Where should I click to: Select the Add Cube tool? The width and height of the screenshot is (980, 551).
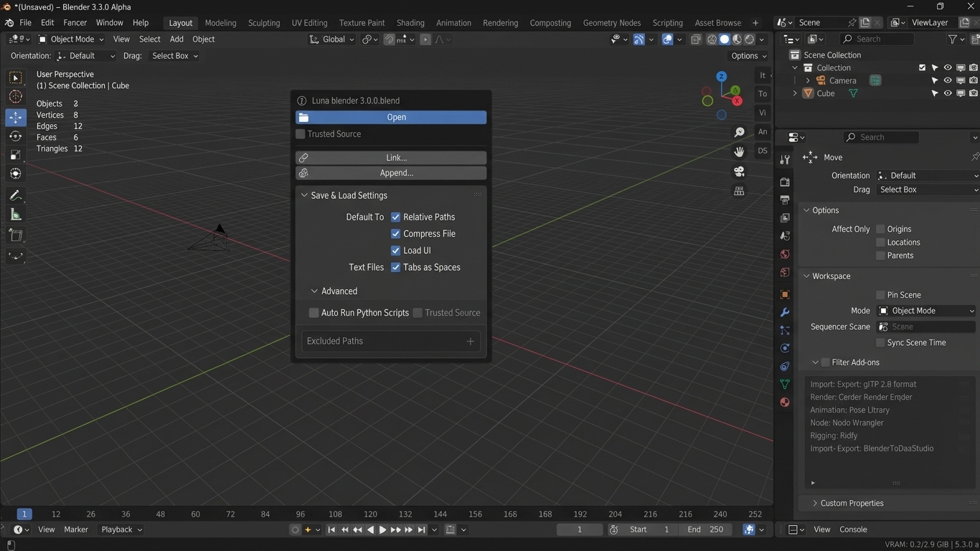[x=16, y=235]
